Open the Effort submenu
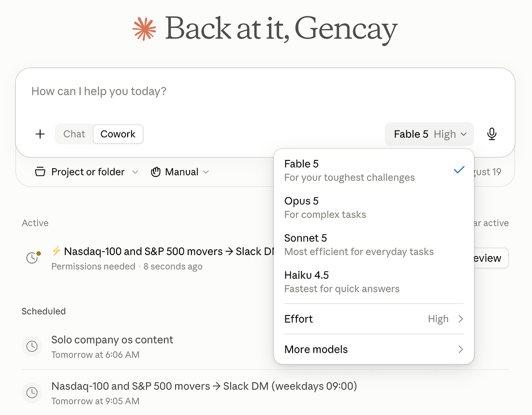532x415 pixels. click(373, 319)
